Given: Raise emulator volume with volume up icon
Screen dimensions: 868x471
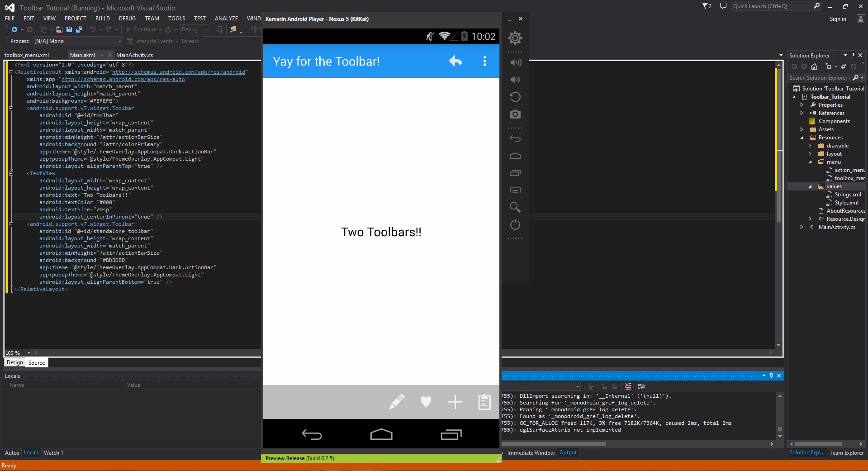Looking at the screenshot, I should point(515,62).
